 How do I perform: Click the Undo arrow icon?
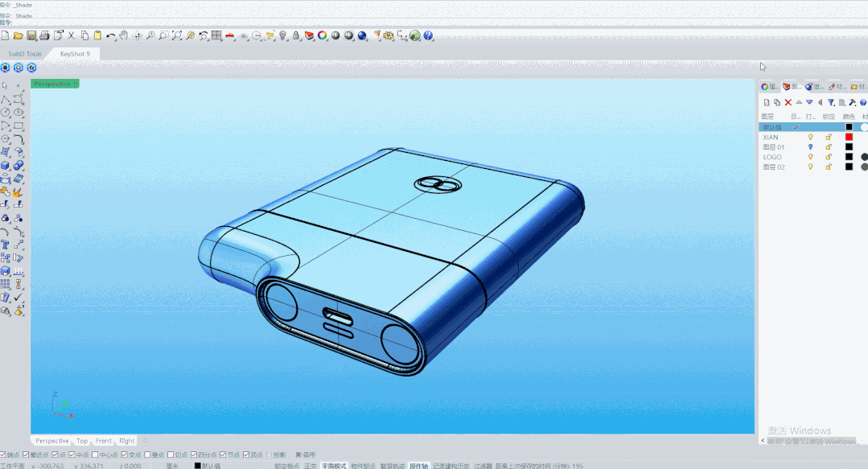pos(111,35)
